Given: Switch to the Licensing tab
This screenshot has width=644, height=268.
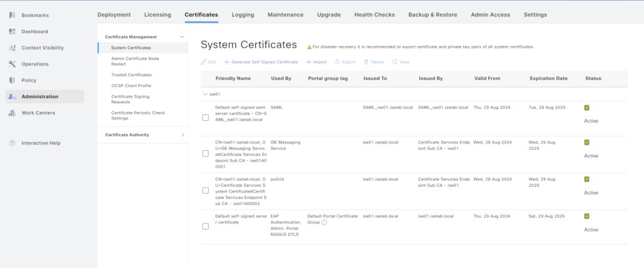Looking at the screenshot, I should [x=158, y=15].
